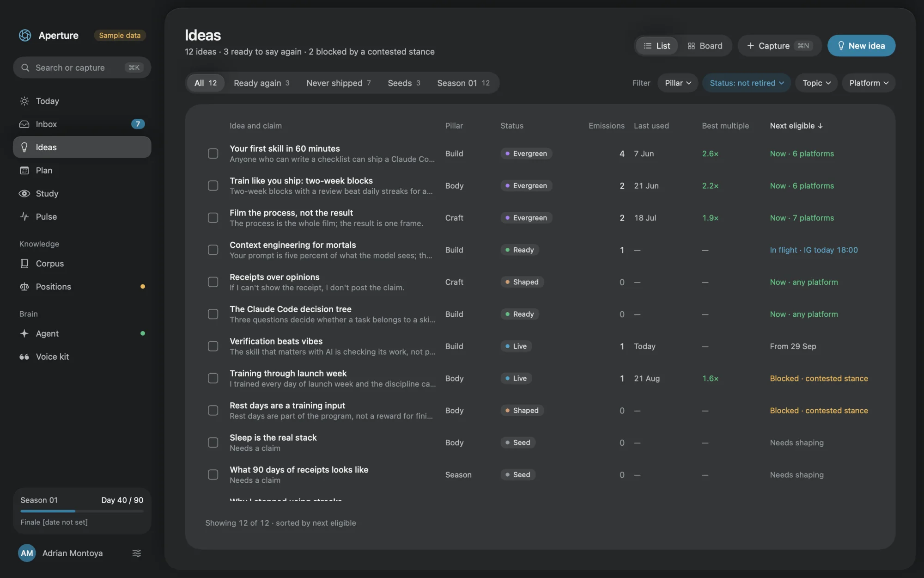
Task: Select List view button
Action: [x=657, y=46]
